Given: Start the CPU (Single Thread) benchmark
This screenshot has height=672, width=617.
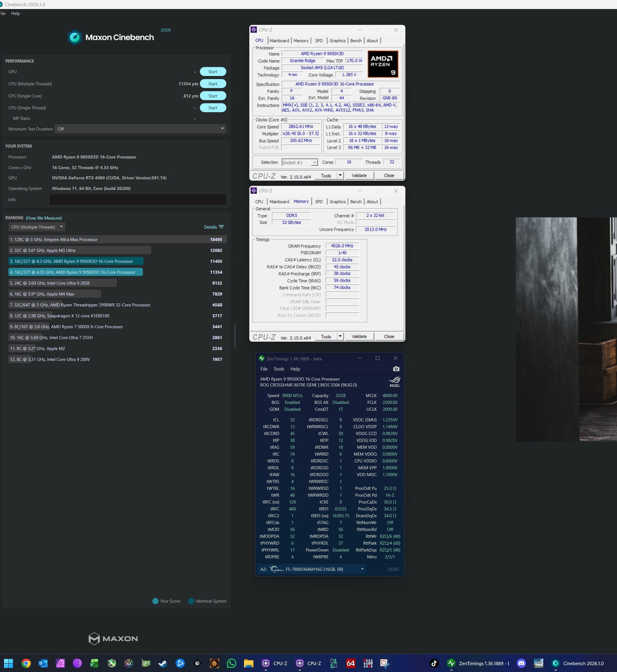Looking at the screenshot, I should point(213,108).
